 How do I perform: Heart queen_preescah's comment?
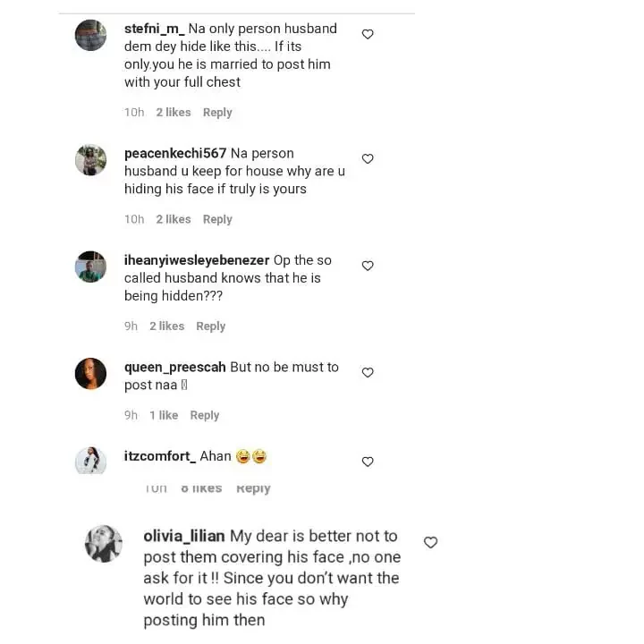[x=367, y=372]
